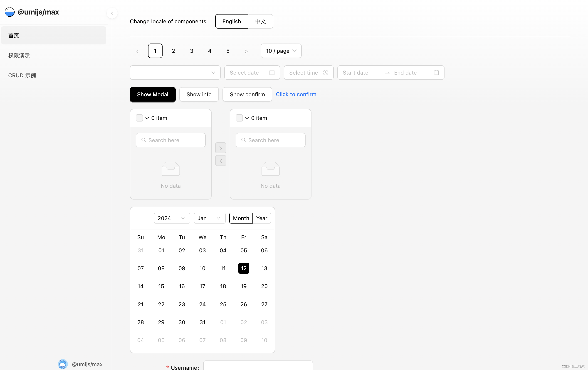Check the left transfer list select-all checkbox
The width and height of the screenshot is (588, 370).
pos(139,118)
